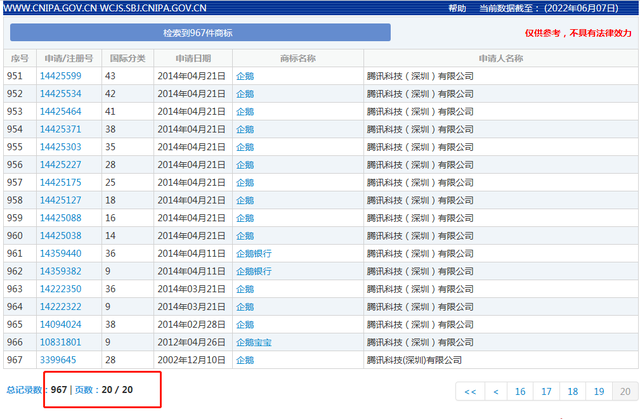
Task: Open registration number 14425038
Action: [x=60, y=236]
